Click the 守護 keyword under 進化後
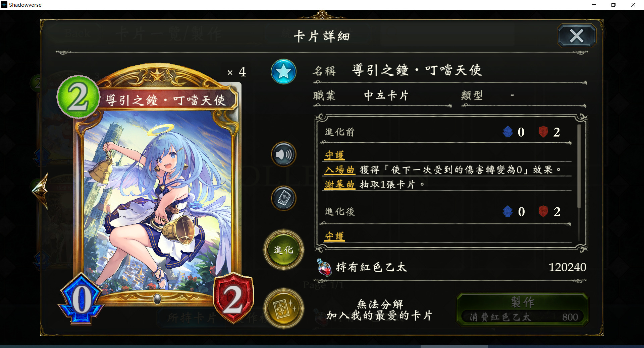 [x=334, y=236]
